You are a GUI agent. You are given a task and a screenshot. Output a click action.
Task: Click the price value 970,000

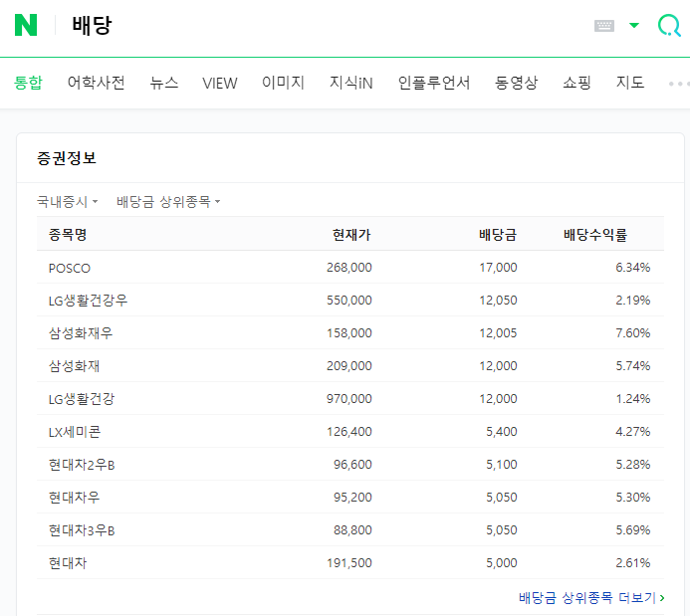pyautogui.click(x=348, y=399)
